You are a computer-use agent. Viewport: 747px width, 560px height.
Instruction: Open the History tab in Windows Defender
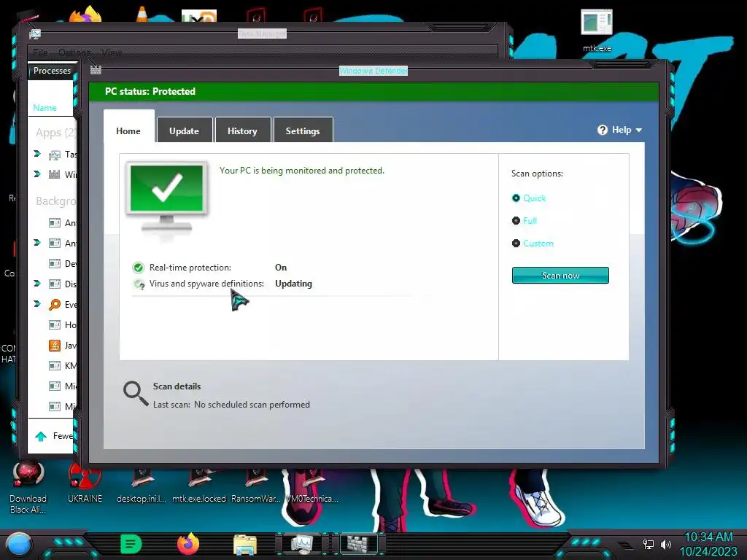(242, 130)
